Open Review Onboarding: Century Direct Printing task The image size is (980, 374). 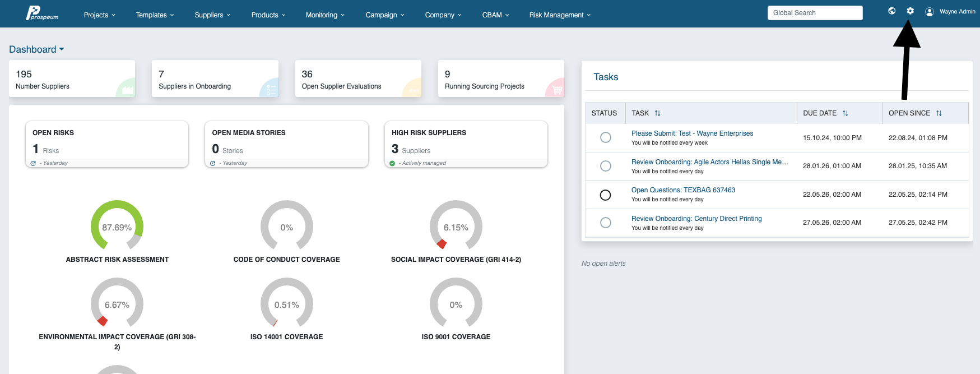pyautogui.click(x=696, y=219)
